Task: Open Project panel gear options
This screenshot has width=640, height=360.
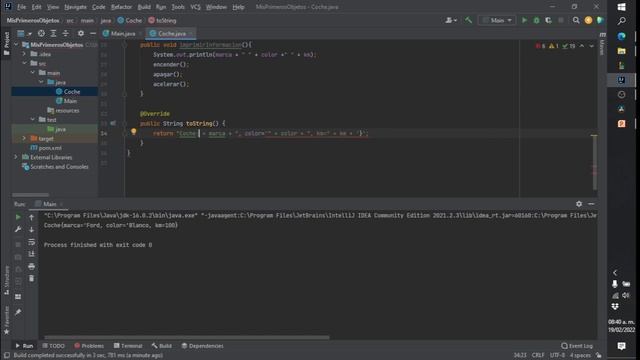Action: pyautogui.click(x=81, y=33)
